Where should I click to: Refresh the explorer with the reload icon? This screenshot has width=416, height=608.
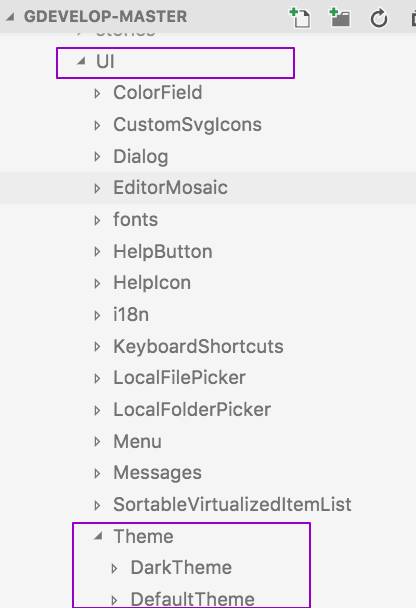click(378, 18)
